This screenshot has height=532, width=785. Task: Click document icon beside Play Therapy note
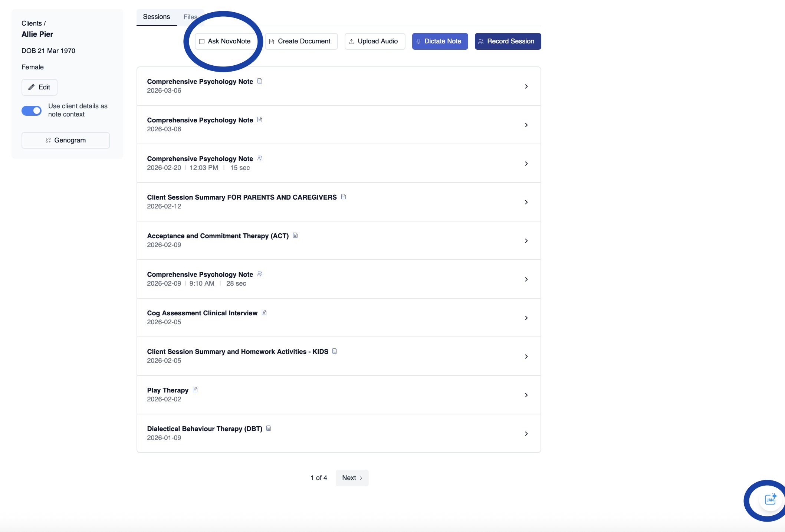195,390
